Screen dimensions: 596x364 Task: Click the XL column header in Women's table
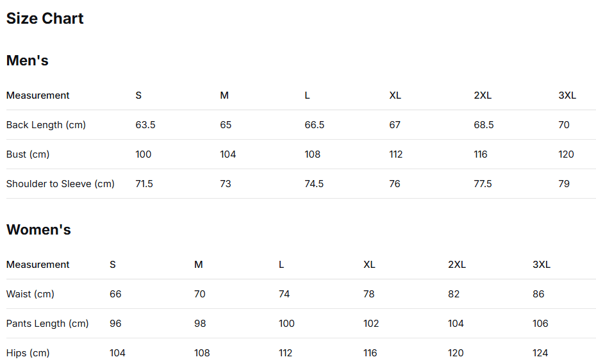[x=369, y=265]
